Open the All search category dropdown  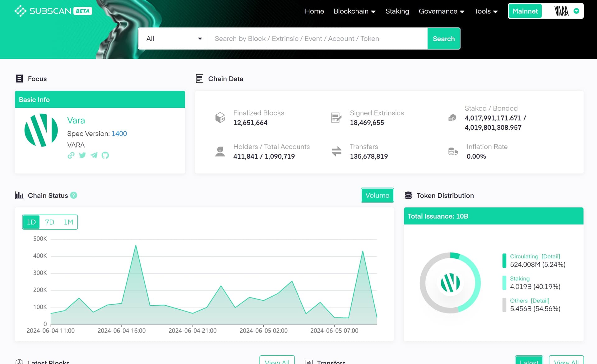(x=173, y=39)
